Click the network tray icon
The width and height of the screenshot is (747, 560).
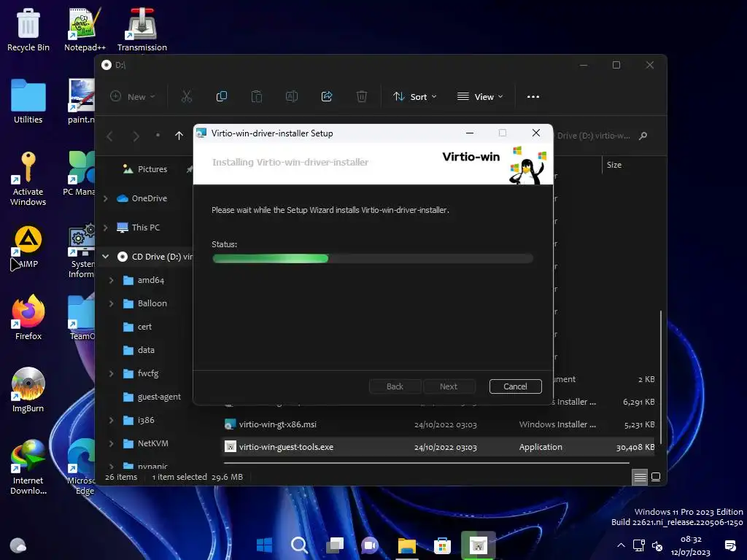click(x=638, y=545)
